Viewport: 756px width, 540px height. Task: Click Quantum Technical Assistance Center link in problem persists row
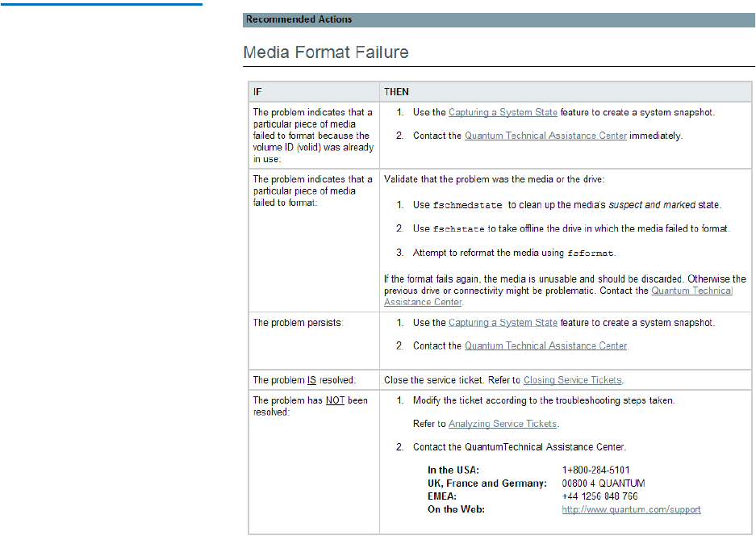point(545,346)
